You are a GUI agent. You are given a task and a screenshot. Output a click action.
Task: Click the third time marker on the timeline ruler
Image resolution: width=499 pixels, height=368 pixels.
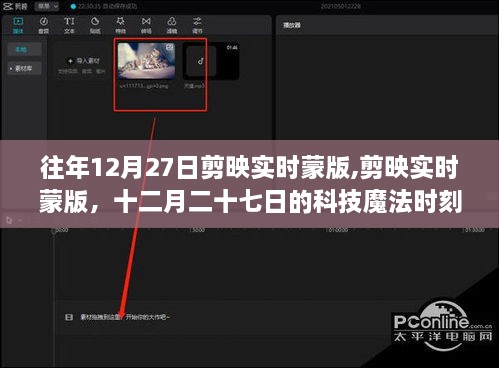(x=336, y=230)
